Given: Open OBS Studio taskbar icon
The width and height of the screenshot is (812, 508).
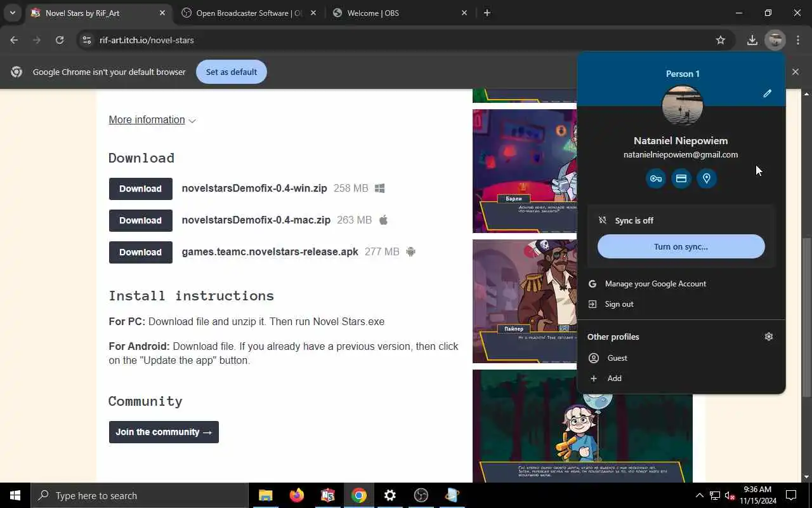Looking at the screenshot, I should click(421, 495).
